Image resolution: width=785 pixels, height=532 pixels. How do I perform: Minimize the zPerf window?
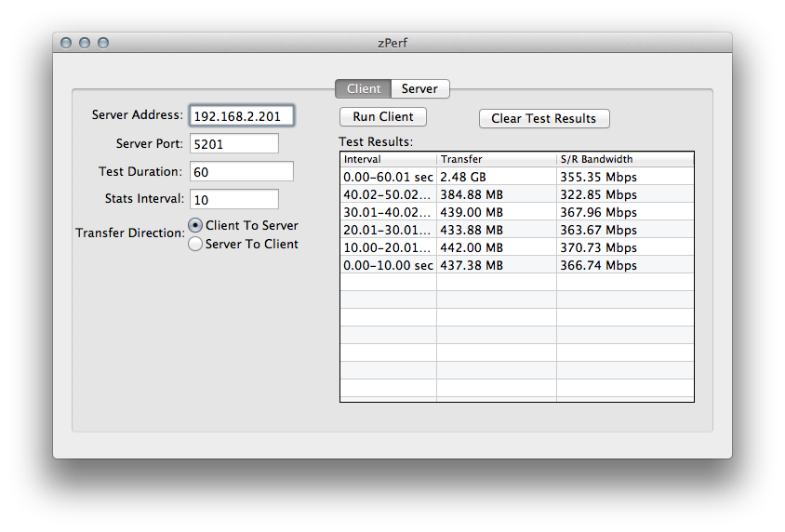85,43
